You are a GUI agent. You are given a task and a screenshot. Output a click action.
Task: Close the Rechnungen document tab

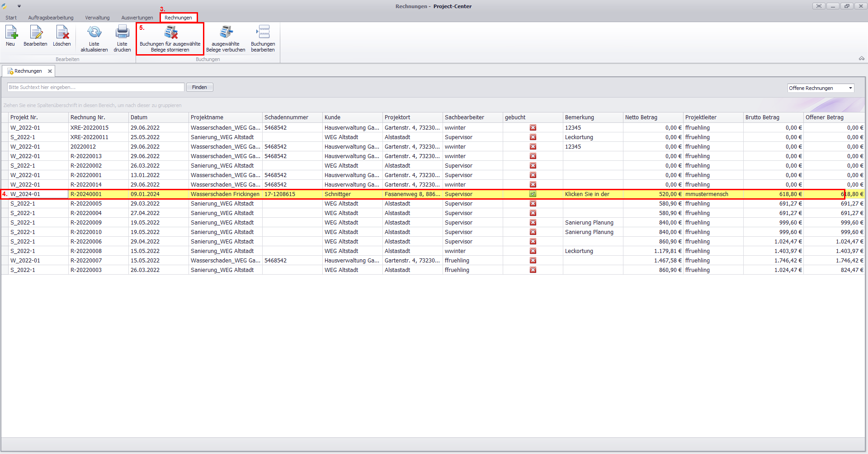(50, 71)
